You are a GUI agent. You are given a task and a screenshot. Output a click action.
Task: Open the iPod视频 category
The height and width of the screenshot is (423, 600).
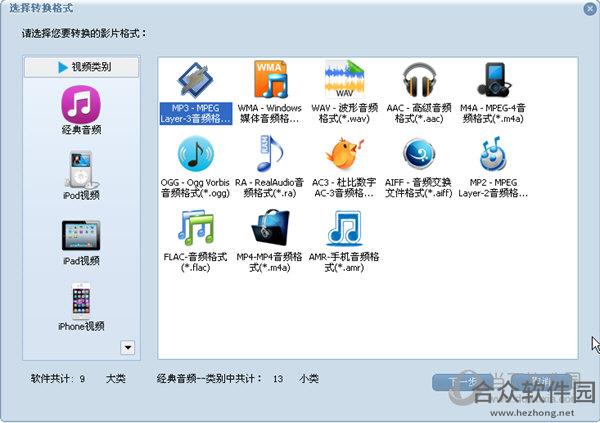[x=81, y=176]
